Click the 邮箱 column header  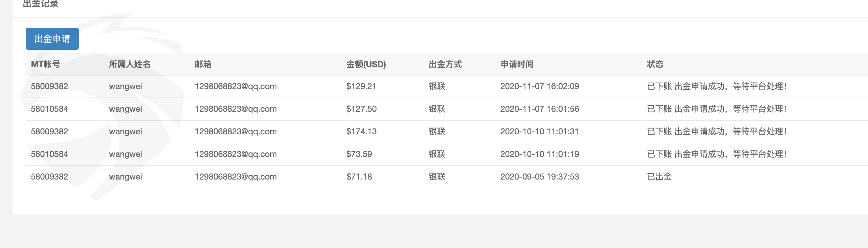click(x=203, y=64)
